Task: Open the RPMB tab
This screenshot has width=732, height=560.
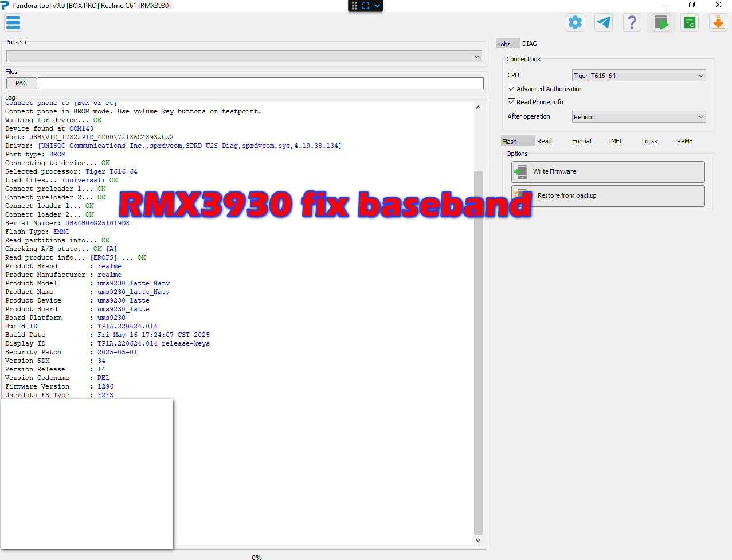Action: click(x=684, y=141)
